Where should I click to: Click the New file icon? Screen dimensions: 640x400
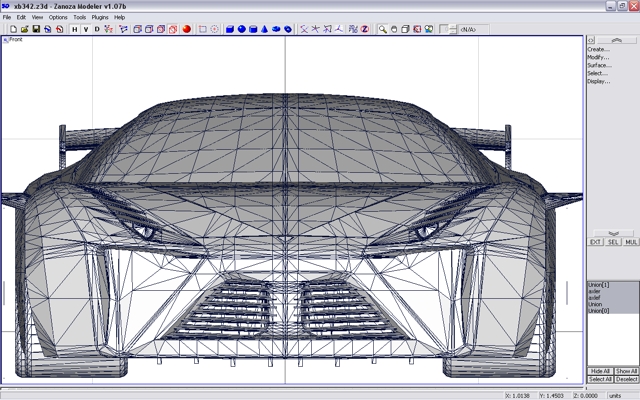pos(13,30)
